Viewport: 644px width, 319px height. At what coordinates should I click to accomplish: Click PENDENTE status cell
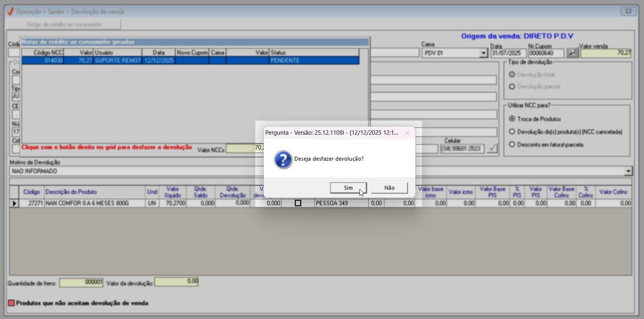click(x=314, y=60)
